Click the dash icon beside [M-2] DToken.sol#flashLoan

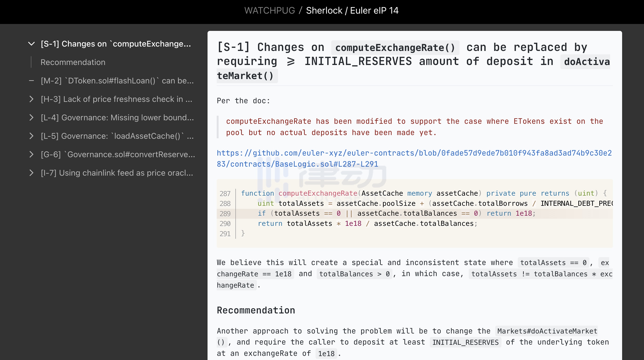(31, 81)
